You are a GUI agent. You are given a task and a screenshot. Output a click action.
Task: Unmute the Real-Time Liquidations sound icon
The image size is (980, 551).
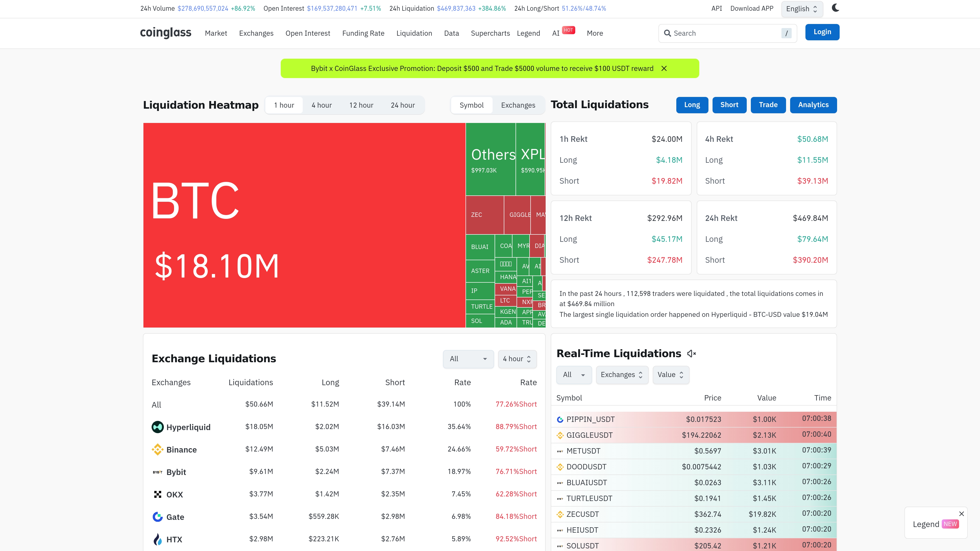point(691,354)
